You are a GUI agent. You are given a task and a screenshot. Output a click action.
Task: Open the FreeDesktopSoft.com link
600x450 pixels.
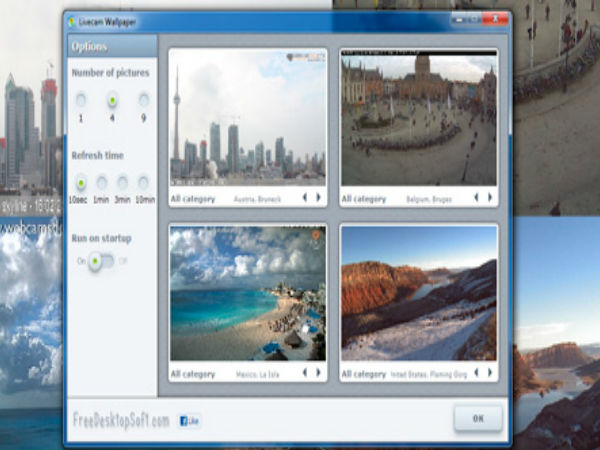(x=120, y=421)
